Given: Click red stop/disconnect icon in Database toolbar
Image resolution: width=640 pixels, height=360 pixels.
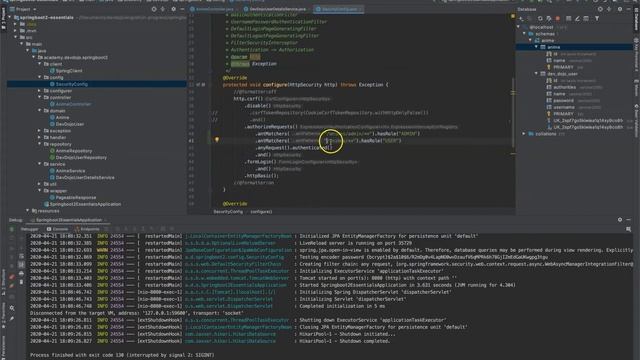Looking at the screenshot, I should [558, 18].
